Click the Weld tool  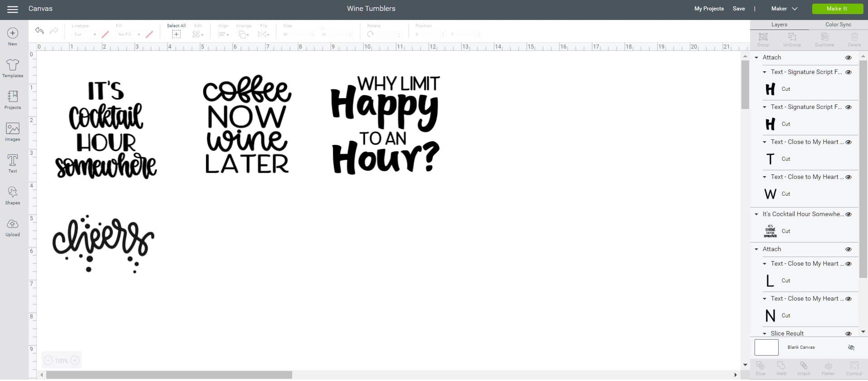(781, 368)
